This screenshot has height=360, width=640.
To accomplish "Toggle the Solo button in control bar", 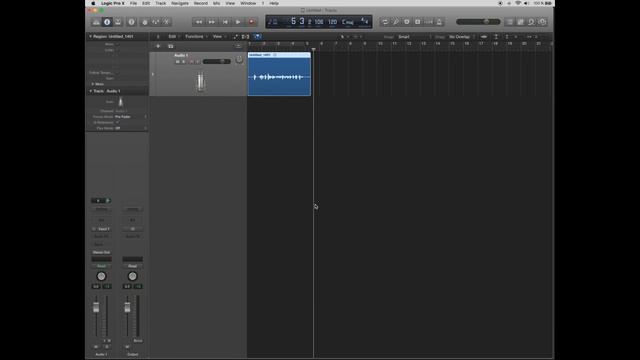I will click(x=407, y=22).
